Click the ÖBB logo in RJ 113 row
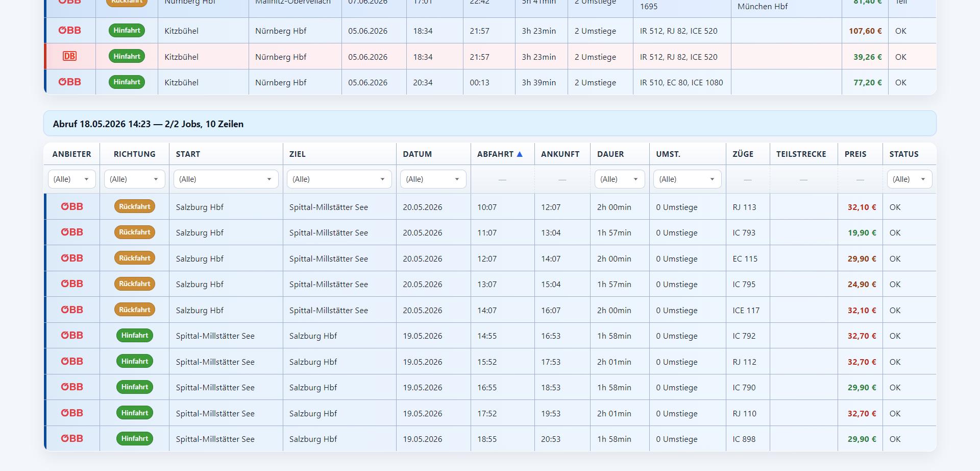Image resolution: width=980 pixels, height=471 pixels. 72,206
